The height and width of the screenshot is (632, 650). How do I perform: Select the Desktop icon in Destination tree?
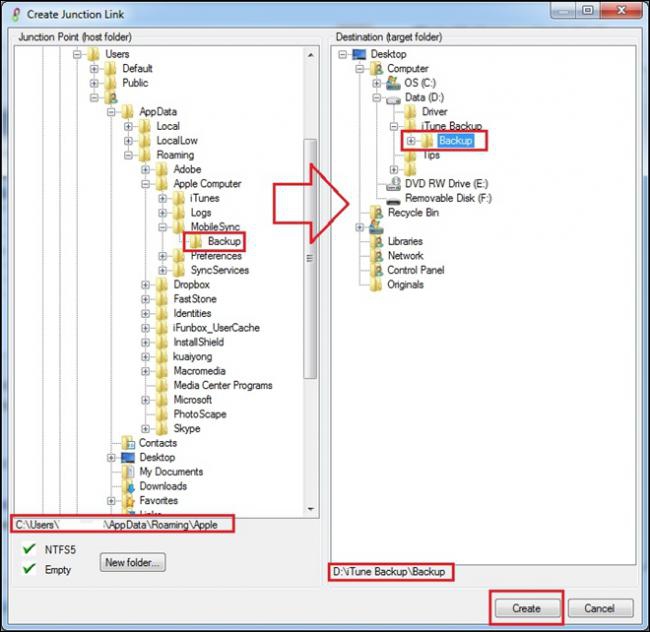tap(359, 54)
